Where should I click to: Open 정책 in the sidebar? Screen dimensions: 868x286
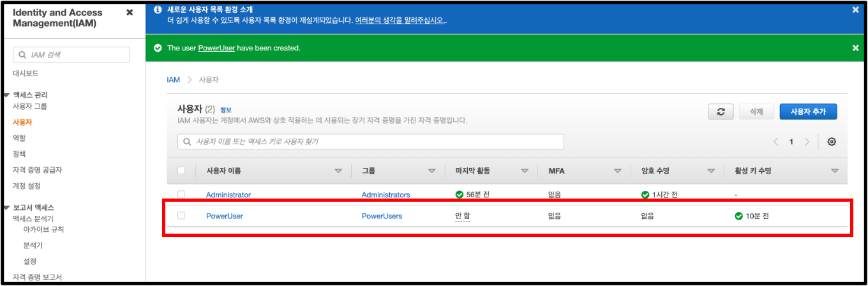[x=19, y=154]
